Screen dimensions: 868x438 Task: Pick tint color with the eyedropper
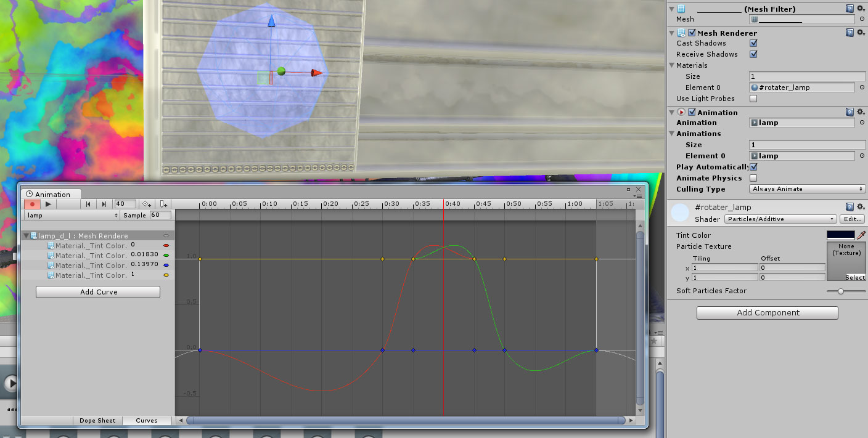click(x=861, y=235)
